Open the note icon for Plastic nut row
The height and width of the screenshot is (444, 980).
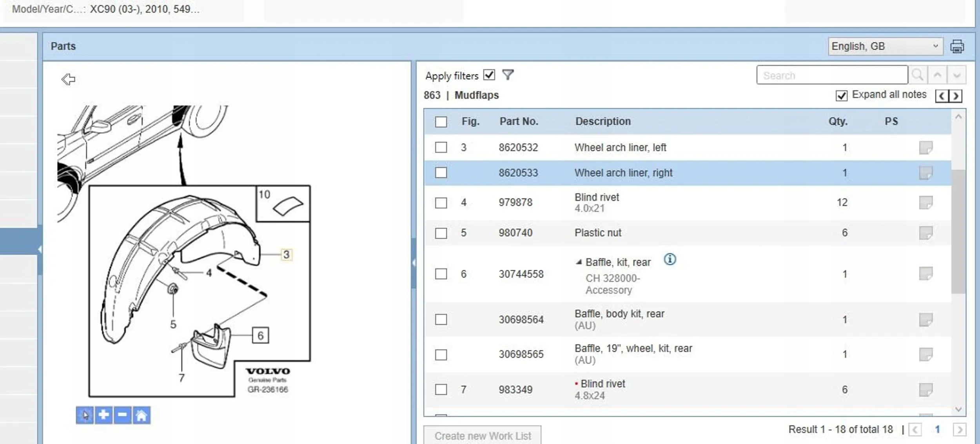[x=926, y=233]
